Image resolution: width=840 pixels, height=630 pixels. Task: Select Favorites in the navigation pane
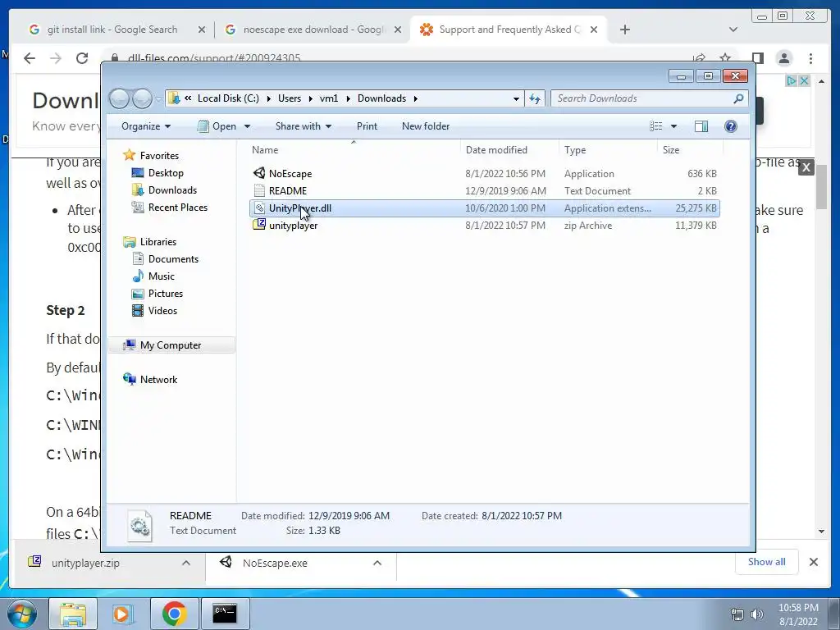(x=159, y=156)
